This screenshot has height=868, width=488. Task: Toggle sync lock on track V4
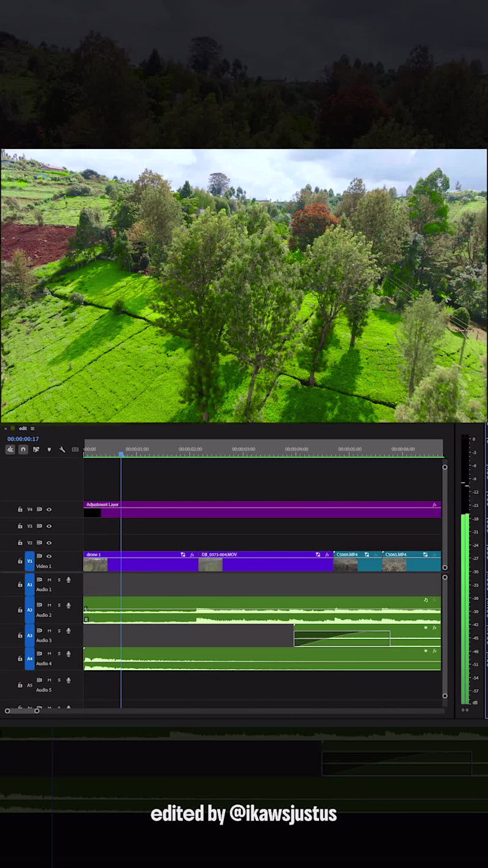(x=40, y=509)
